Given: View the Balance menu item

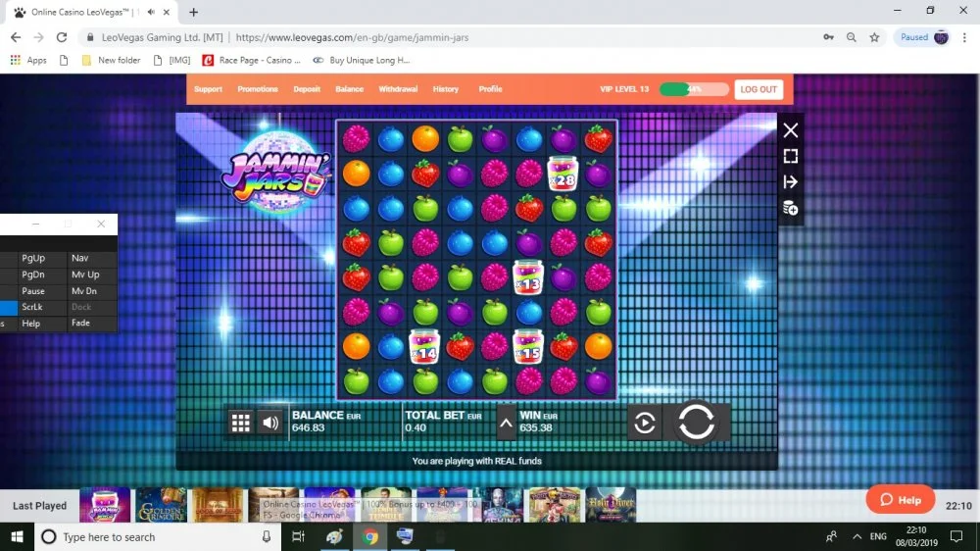Looking at the screenshot, I should pyautogui.click(x=350, y=89).
